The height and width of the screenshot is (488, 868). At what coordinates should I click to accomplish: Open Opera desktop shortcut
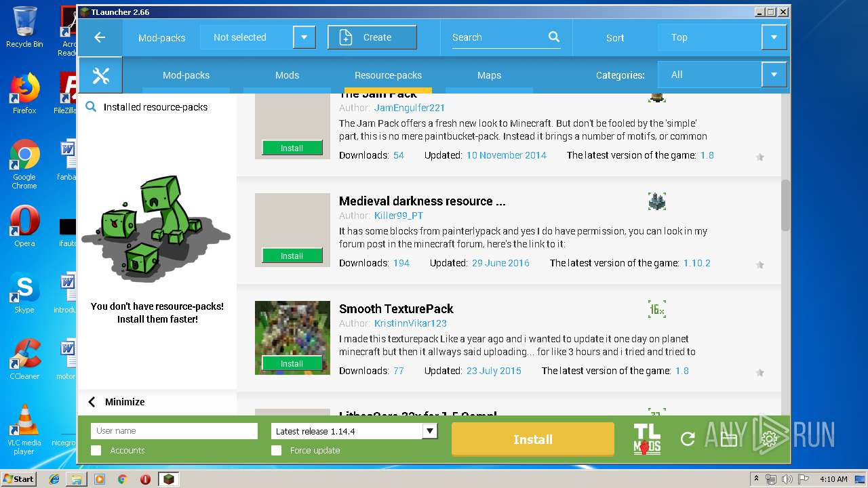[24, 226]
